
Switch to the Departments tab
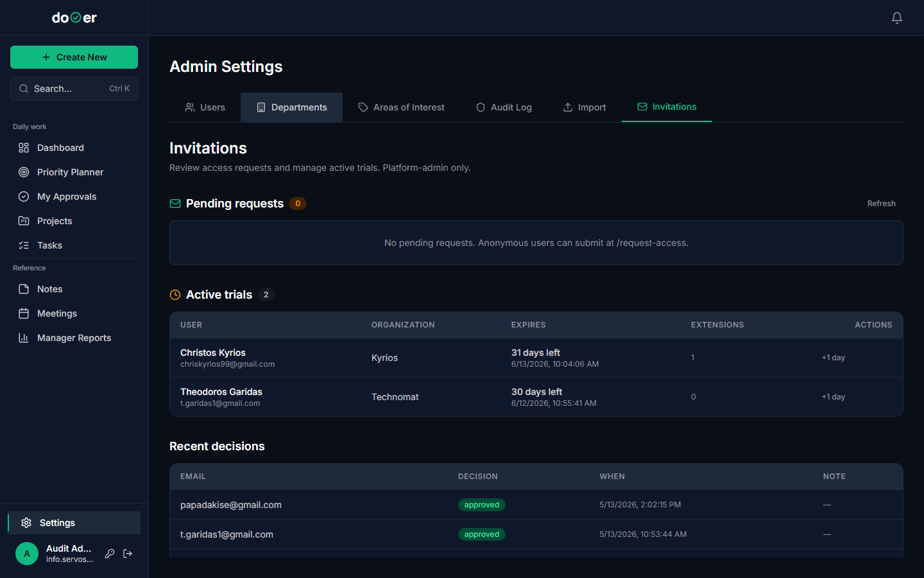pos(291,107)
